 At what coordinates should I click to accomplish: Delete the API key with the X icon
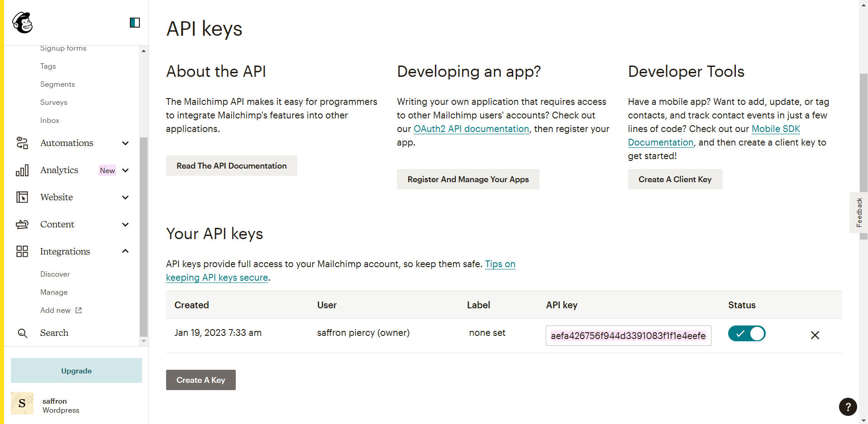tap(815, 335)
